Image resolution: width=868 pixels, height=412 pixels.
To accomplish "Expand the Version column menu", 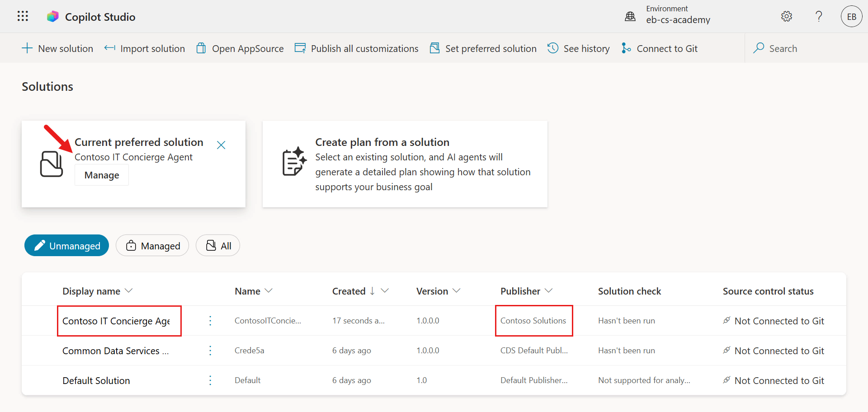I will pos(457,291).
